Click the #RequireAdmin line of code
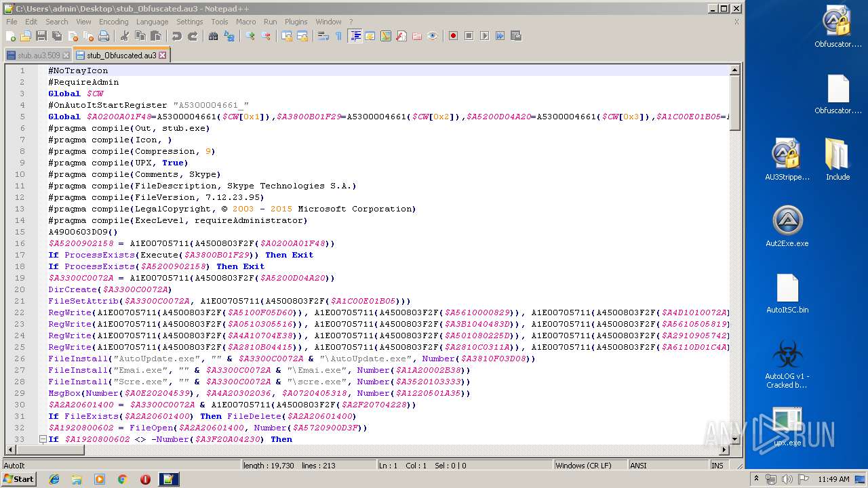Screen dimensions: 868x488 click(83, 82)
